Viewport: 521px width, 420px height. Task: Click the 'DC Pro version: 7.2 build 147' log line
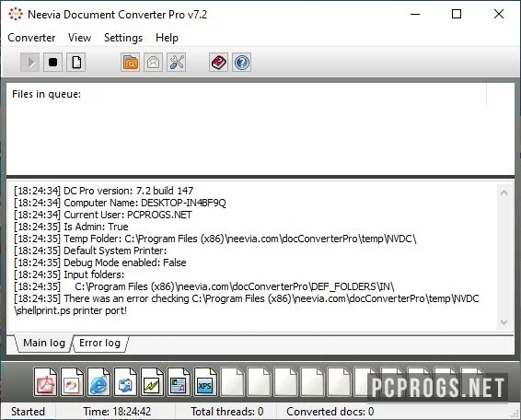(x=103, y=191)
